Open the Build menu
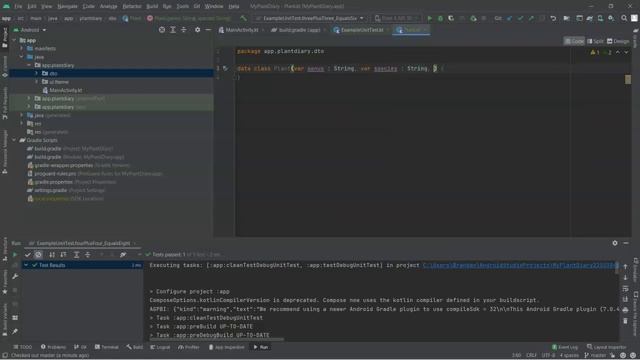The width and height of the screenshot is (640, 360). 152,7
